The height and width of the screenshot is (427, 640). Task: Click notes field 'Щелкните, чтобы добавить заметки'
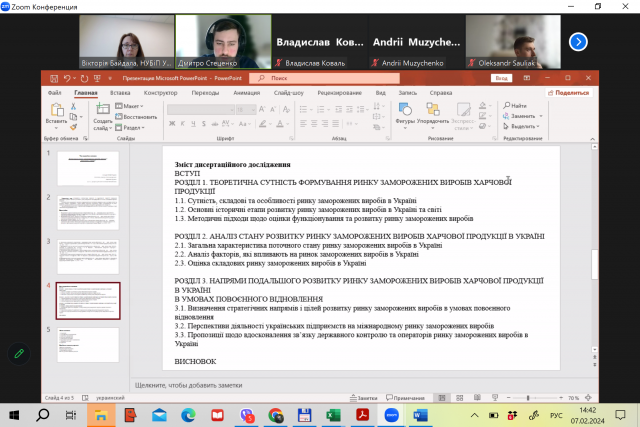point(189,385)
